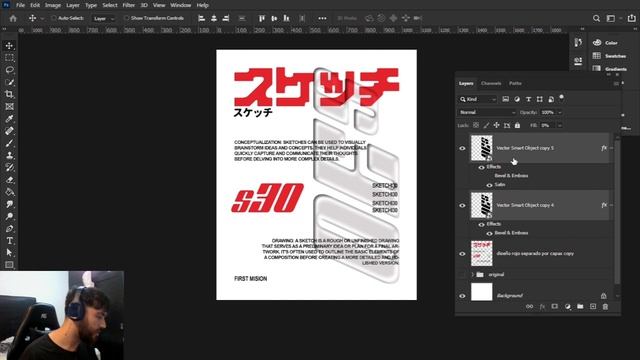
Task: Toggle layer filtering on/off switch
Action: click(562, 97)
